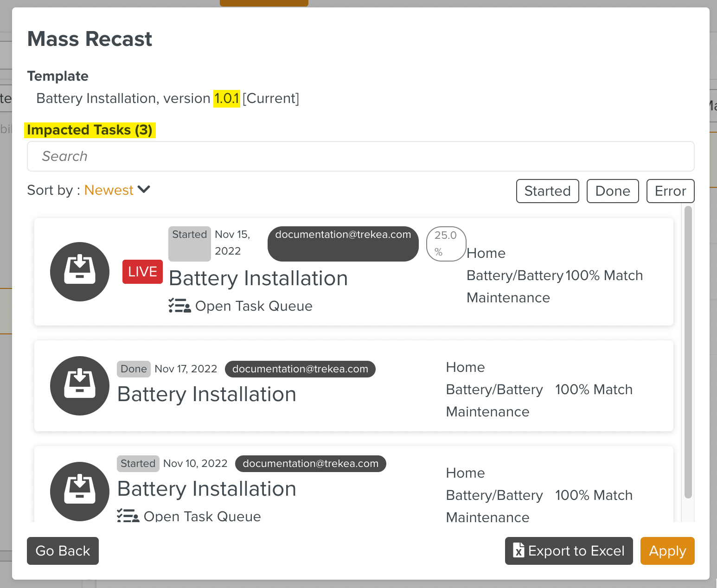717x588 pixels.
Task: Open the Sort by Newest dropdown
Action: click(109, 190)
